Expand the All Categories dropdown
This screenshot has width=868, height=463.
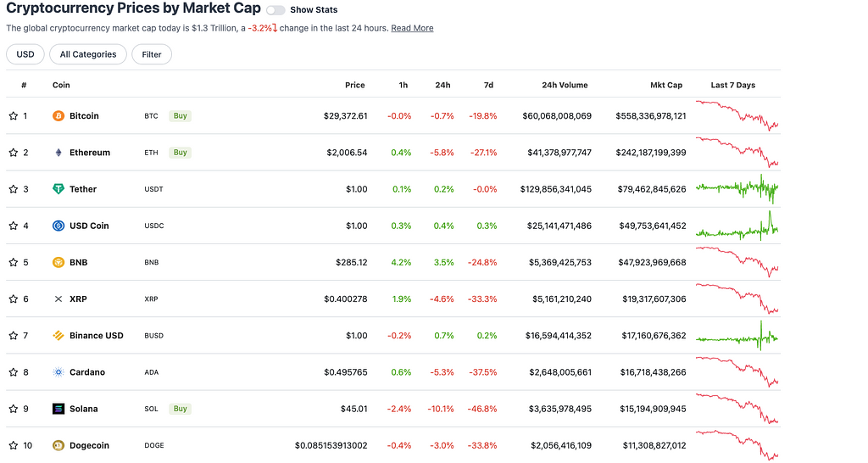[x=88, y=54]
